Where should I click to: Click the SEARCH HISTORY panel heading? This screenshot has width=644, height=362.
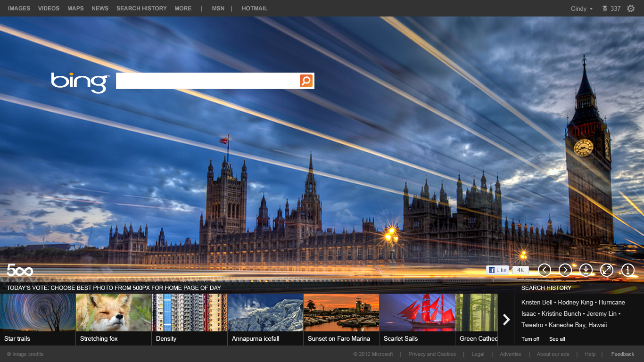tap(546, 288)
